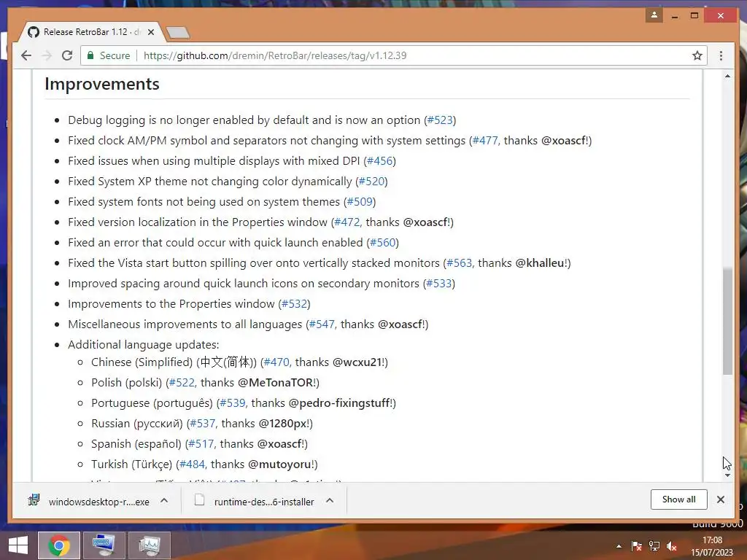The width and height of the screenshot is (747, 560).
Task: Open issue link #509
Action: (360, 202)
